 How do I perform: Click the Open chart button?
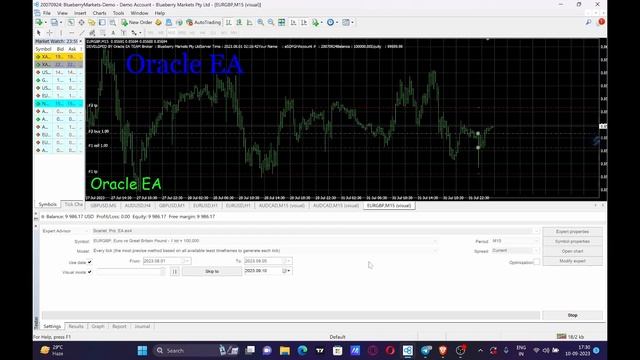572,251
